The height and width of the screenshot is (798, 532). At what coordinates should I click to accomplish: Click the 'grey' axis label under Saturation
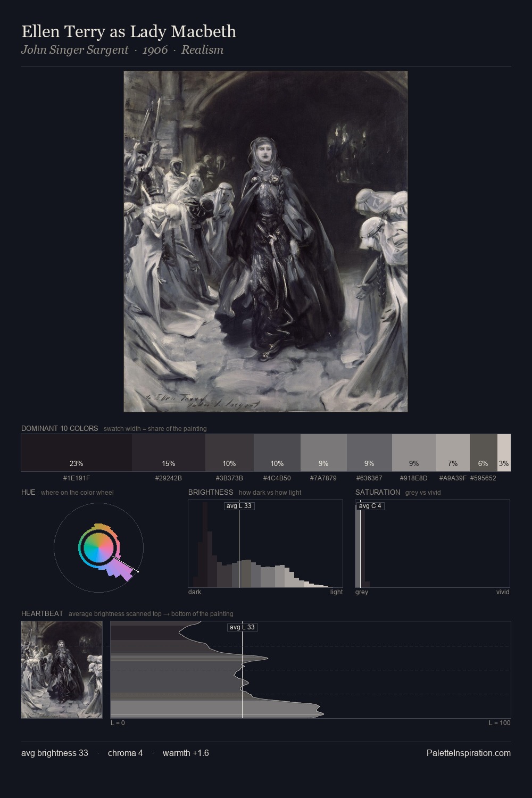(362, 592)
